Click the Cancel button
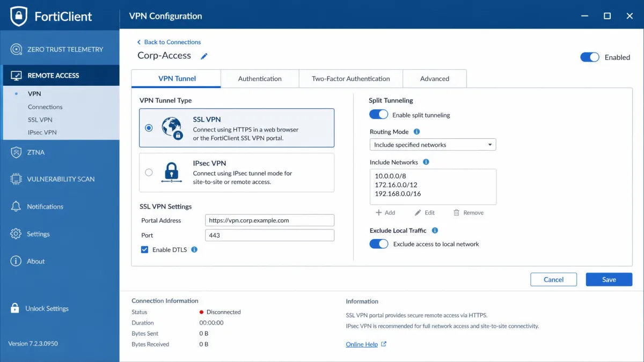This screenshot has height=362, width=644. pos(554,279)
